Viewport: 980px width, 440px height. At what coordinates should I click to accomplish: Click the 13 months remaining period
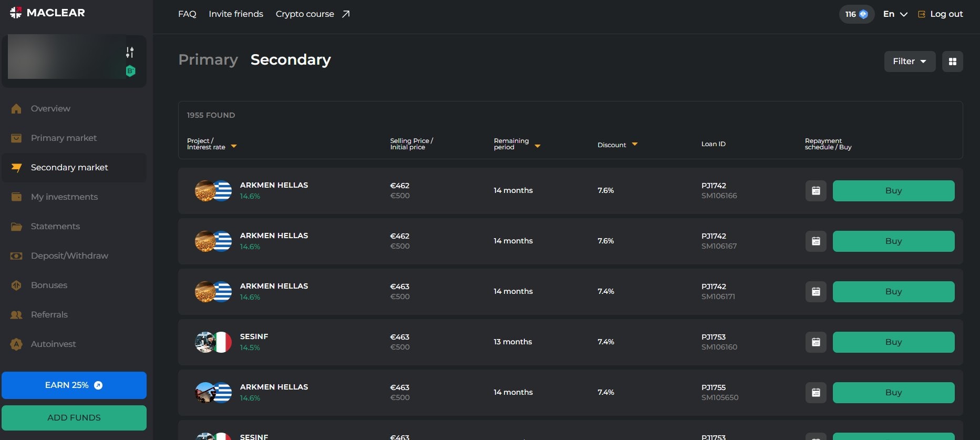click(x=512, y=342)
